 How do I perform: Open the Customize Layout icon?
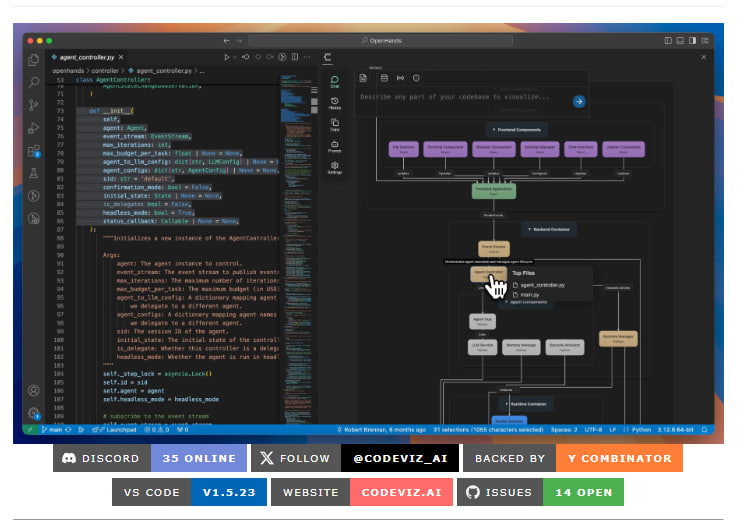tap(705, 41)
